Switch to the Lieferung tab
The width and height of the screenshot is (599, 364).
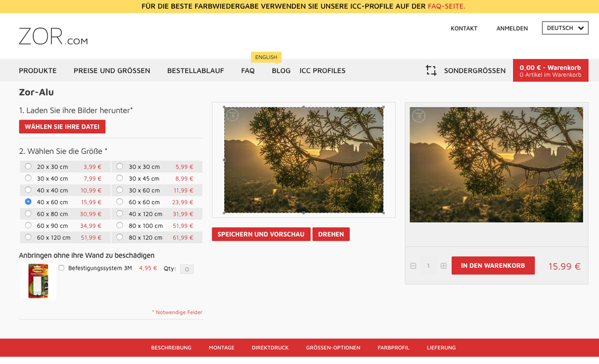coord(441,347)
